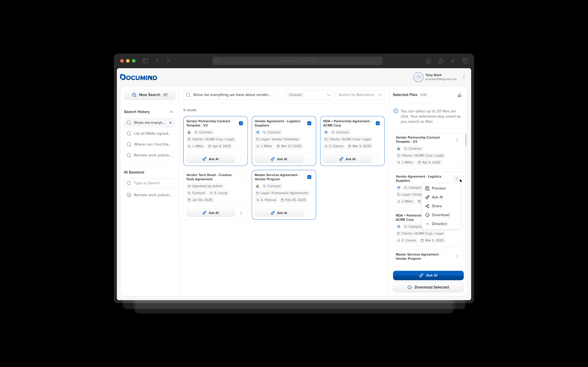Viewport: 588px width, 367px height.
Task: Check the Vendor Term Sheet checkbox
Action: (x=241, y=177)
